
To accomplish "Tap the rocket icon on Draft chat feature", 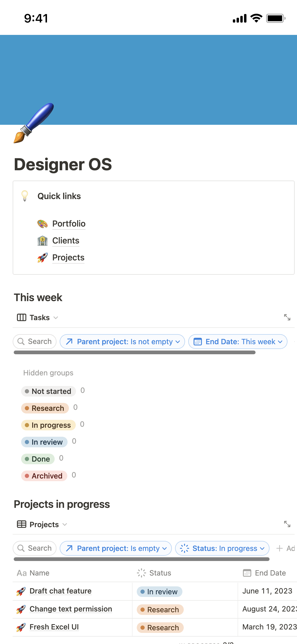I will pyautogui.click(x=21, y=591).
